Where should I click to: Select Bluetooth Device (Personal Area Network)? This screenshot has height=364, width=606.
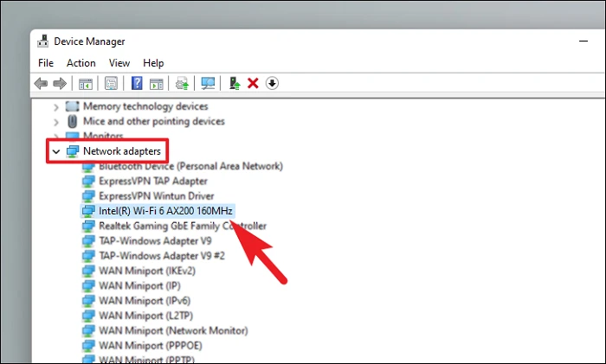click(x=191, y=166)
